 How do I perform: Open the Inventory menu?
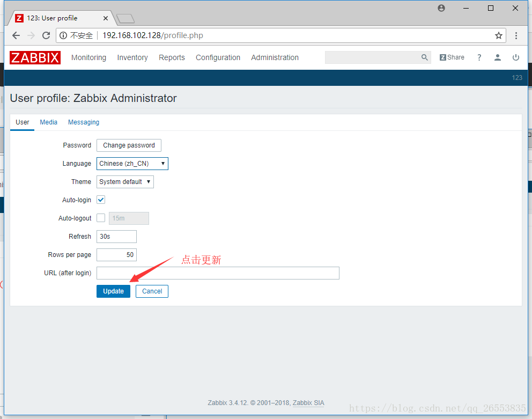pyautogui.click(x=132, y=57)
